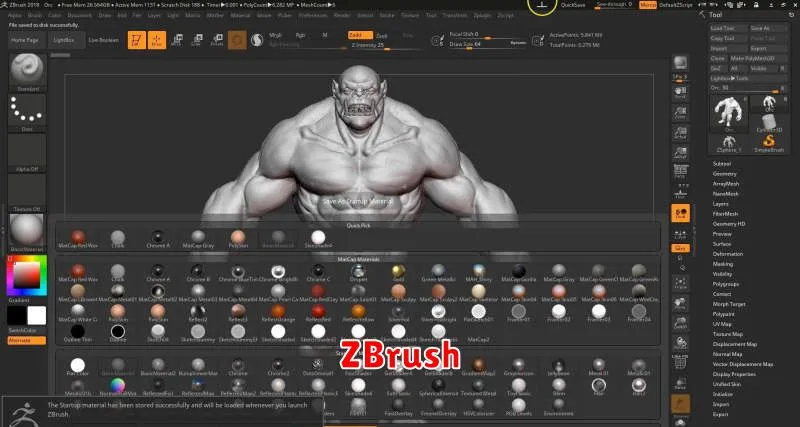Select the Move transform icon
800x427 pixels.
tap(177, 40)
